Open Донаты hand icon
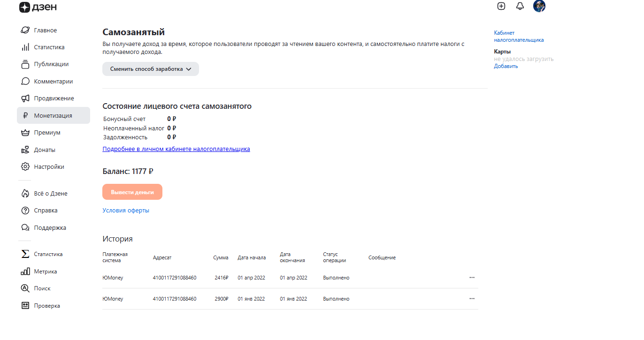 (x=25, y=150)
